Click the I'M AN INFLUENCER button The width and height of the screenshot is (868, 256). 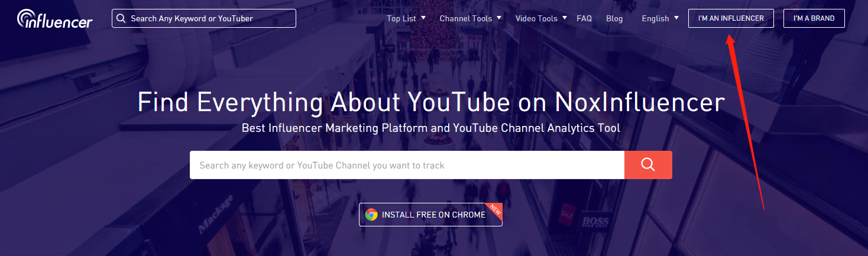point(731,18)
